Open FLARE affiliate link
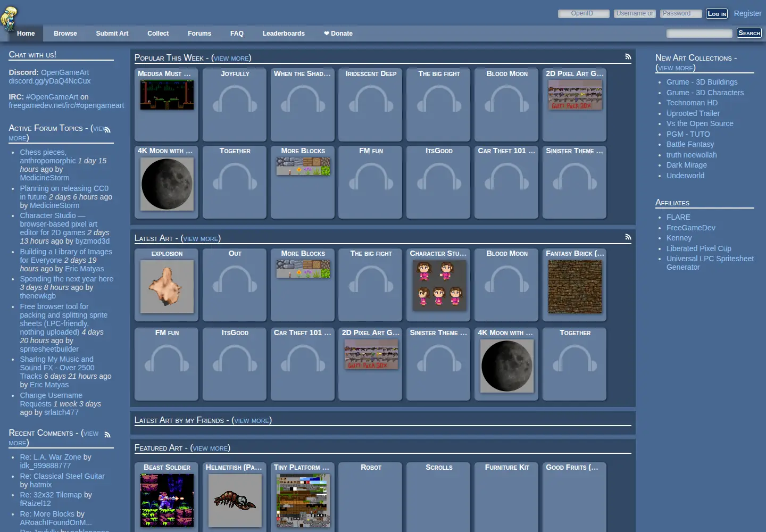The width and height of the screenshot is (766, 532). pyautogui.click(x=678, y=217)
